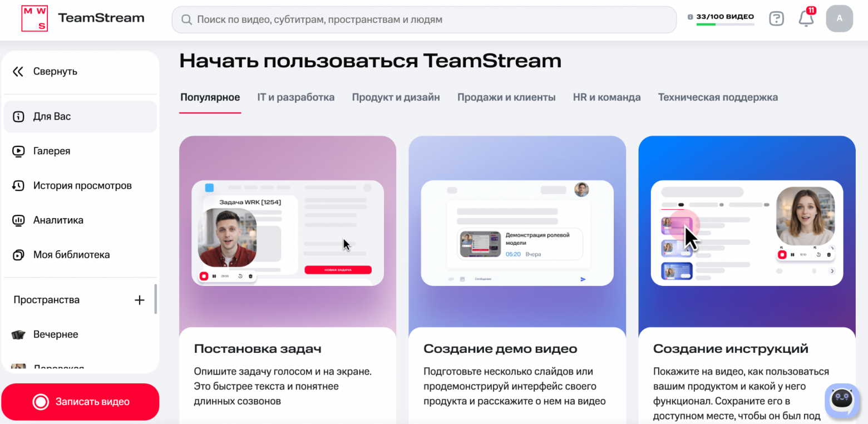Image resolution: width=868 pixels, height=424 pixels.
Task: Open the Создание инструкций card thumbnail
Action: tap(747, 232)
